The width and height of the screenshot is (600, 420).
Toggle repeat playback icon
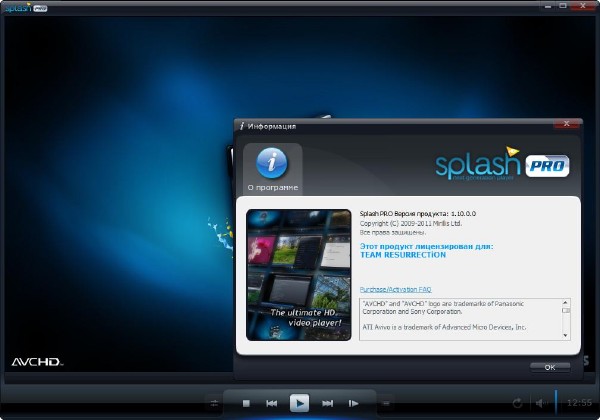tap(517, 403)
